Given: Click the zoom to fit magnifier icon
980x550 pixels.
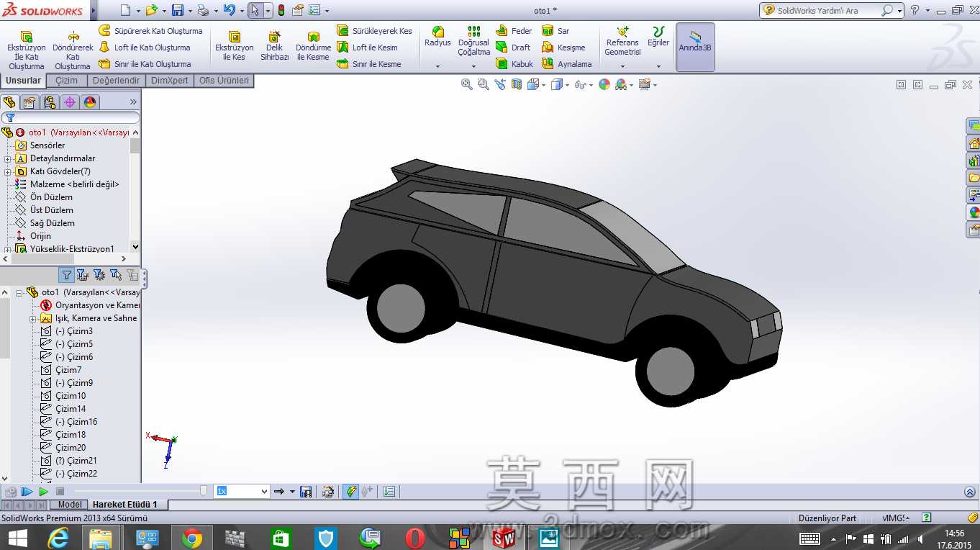Looking at the screenshot, I should point(467,84).
